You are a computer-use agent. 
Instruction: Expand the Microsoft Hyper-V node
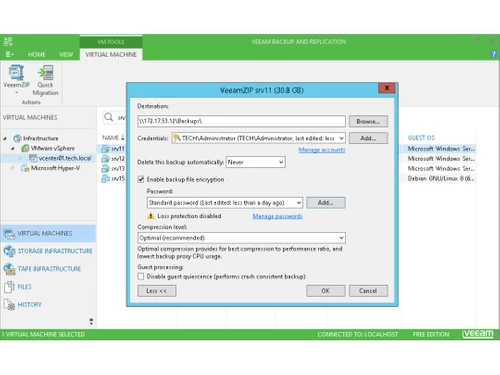13,168
